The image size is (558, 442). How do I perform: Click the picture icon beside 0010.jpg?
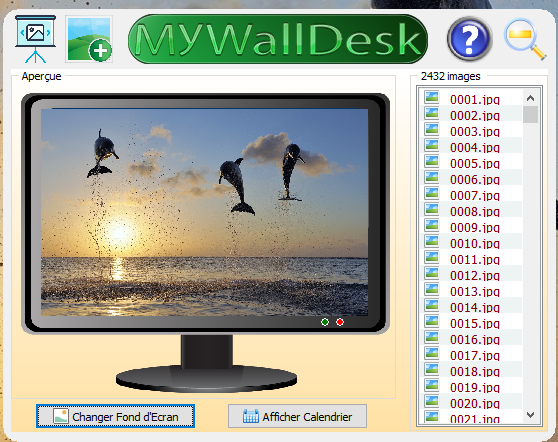tap(432, 241)
